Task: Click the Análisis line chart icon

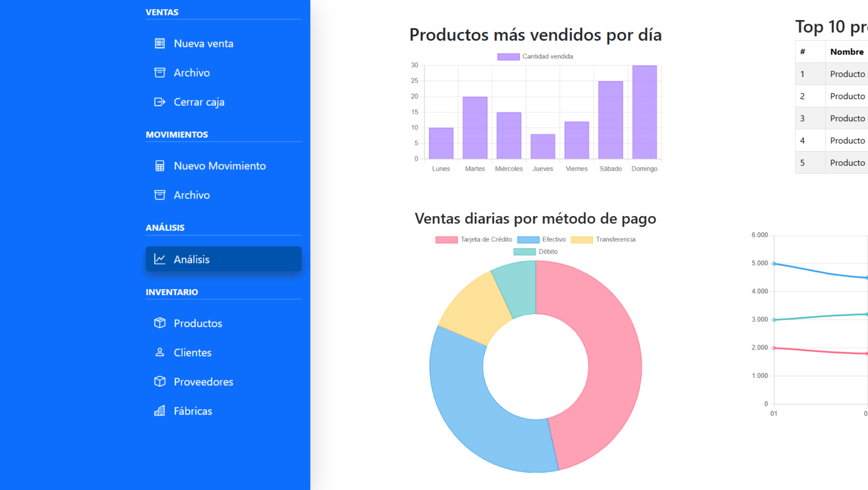Action: (x=159, y=259)
